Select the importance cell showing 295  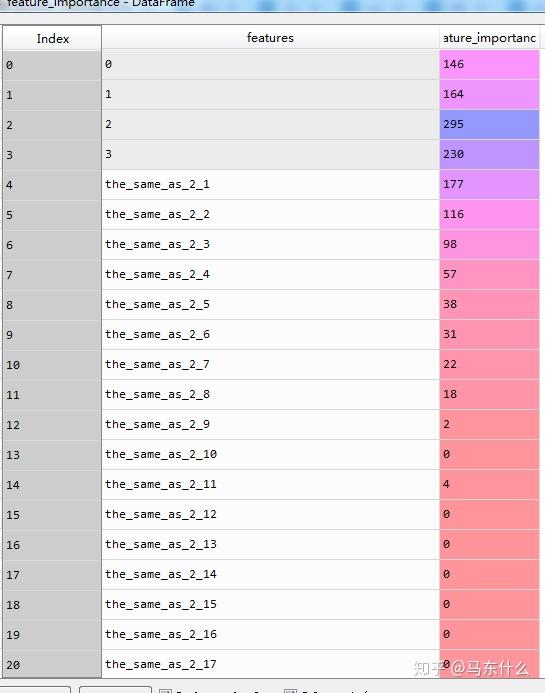489,124
